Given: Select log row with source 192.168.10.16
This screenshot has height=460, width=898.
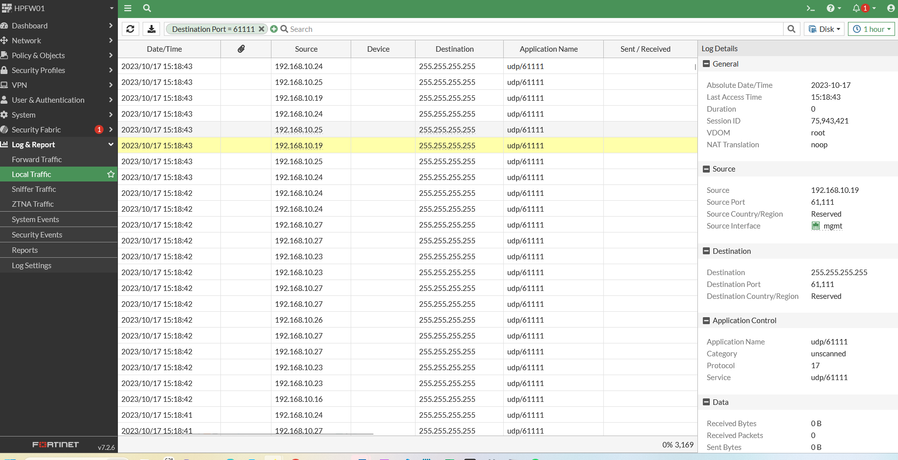Looking at the screenshot, I should [x=299, y=399].
